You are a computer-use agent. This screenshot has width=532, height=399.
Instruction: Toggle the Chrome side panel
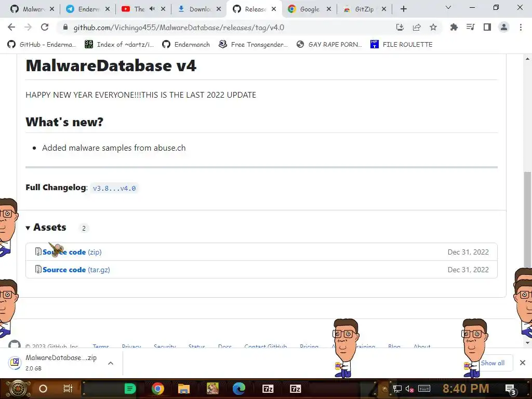tap(487, 27)
